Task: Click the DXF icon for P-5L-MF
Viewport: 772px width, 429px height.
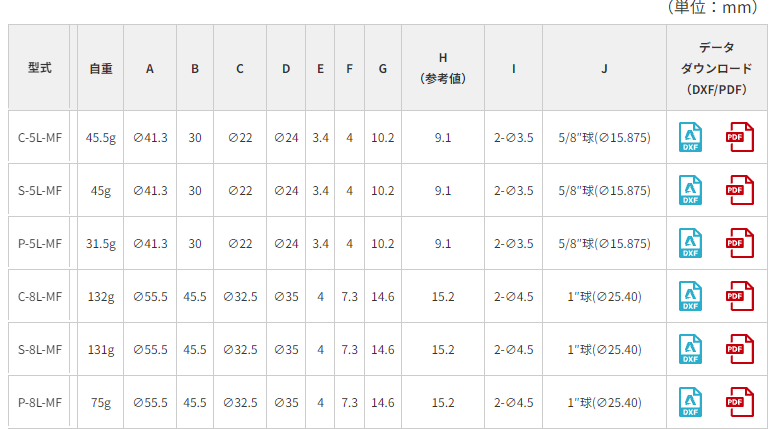Action: (x=690, y=243)
